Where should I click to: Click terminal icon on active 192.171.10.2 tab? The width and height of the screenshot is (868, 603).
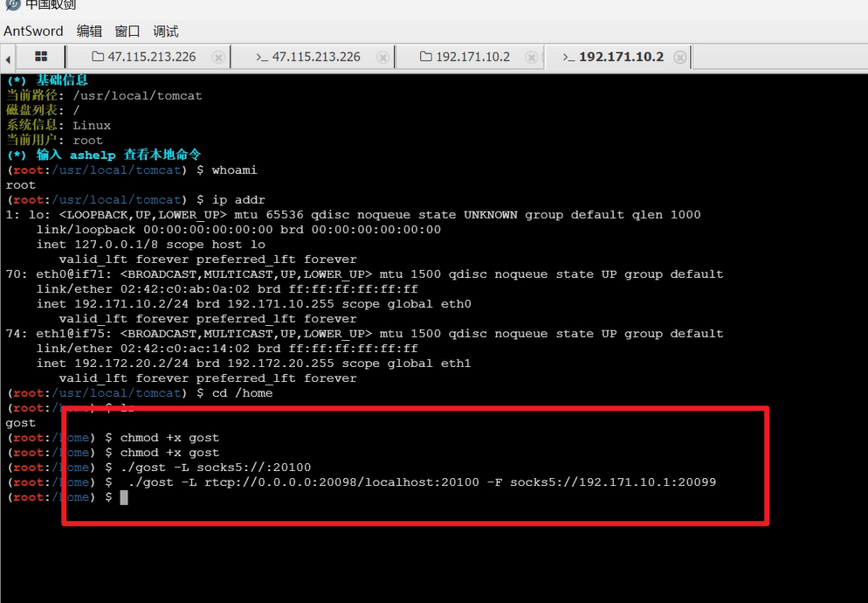pos(569,57)
